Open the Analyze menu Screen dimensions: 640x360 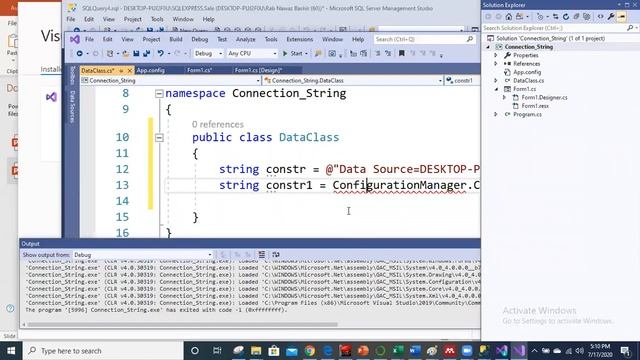pos(245,39)
